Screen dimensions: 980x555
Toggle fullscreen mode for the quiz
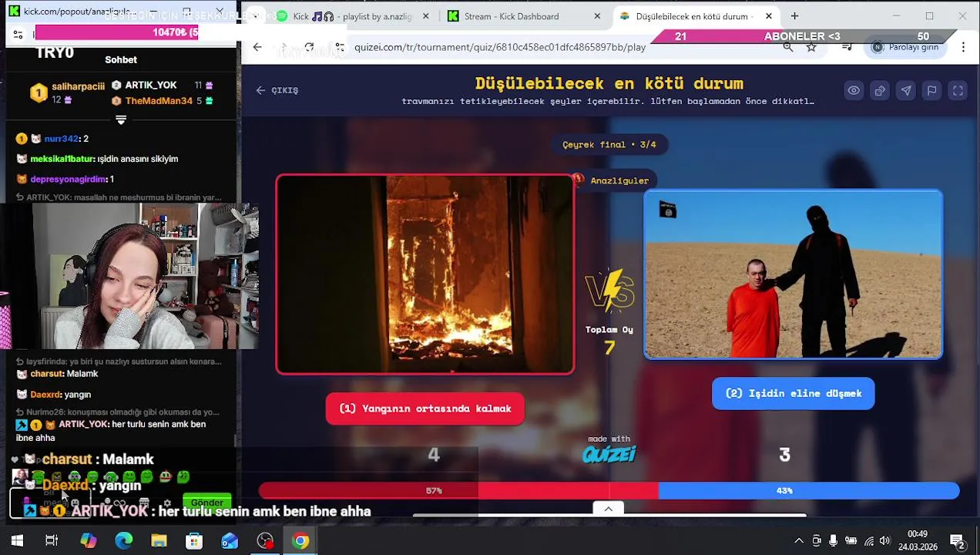click(x=958, y=90)
